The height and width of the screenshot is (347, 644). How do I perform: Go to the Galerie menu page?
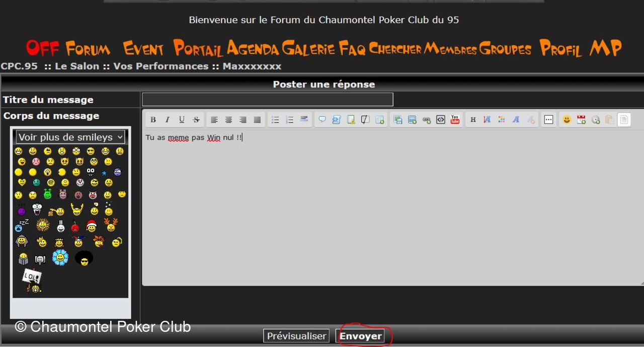click(x=308, y=49)
